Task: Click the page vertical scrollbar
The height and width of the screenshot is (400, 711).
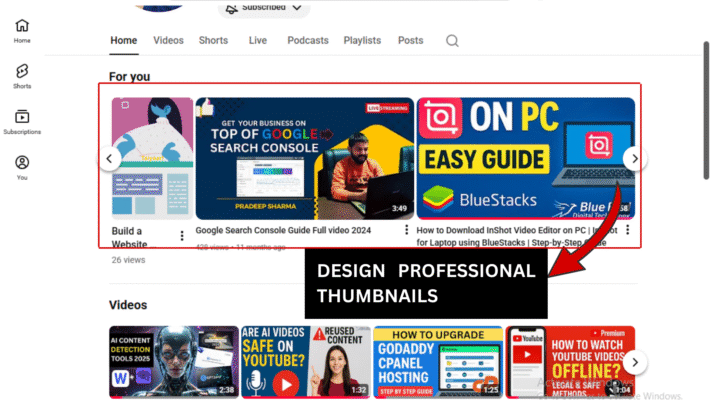Action: (x=706, y=110)
